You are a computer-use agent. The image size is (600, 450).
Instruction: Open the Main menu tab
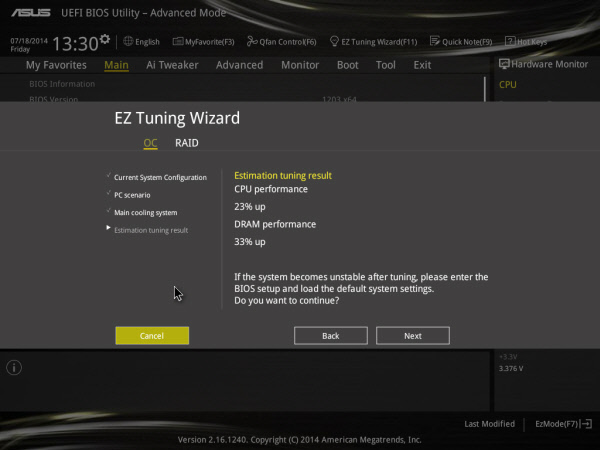tap(116, 65)
